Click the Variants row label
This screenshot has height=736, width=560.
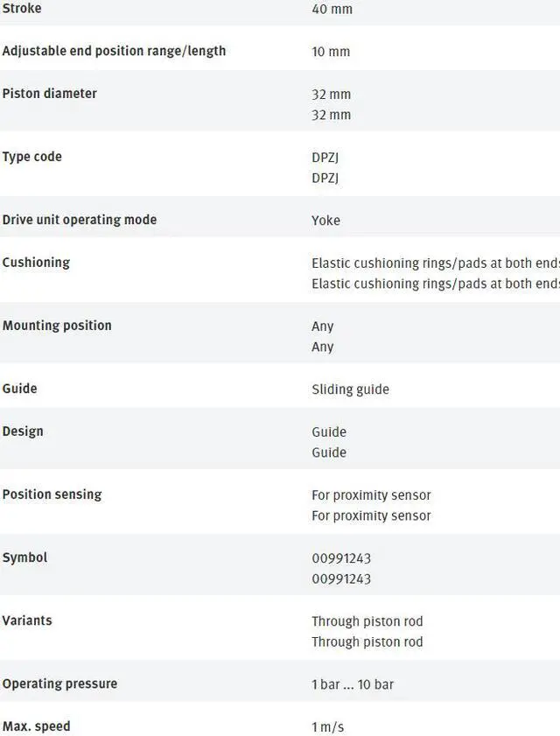(27, 620)
